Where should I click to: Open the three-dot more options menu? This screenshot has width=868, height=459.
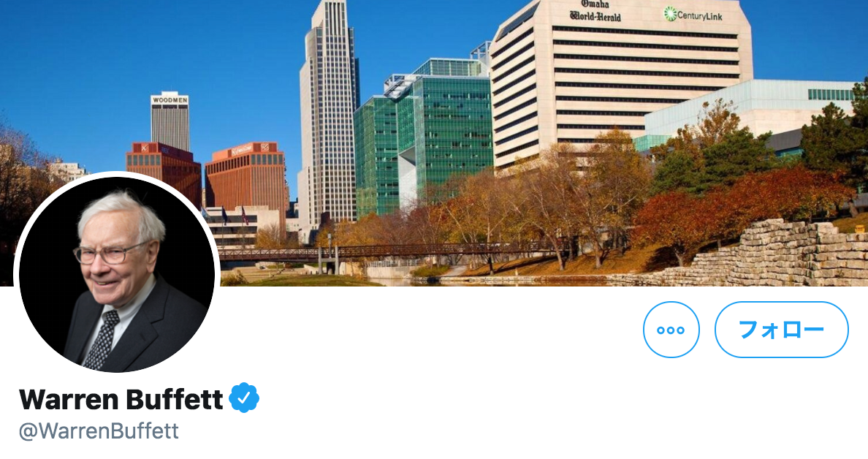tap(671, 330)
